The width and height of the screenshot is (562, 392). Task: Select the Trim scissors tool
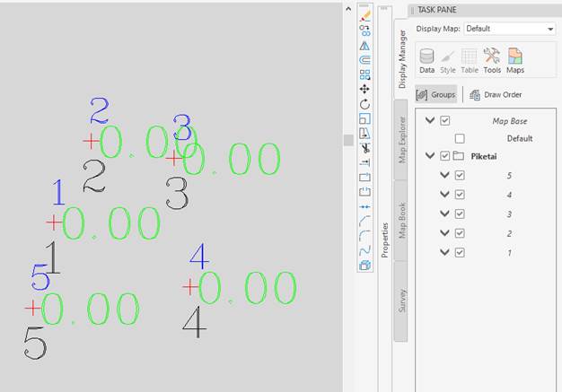click(364, 148)
